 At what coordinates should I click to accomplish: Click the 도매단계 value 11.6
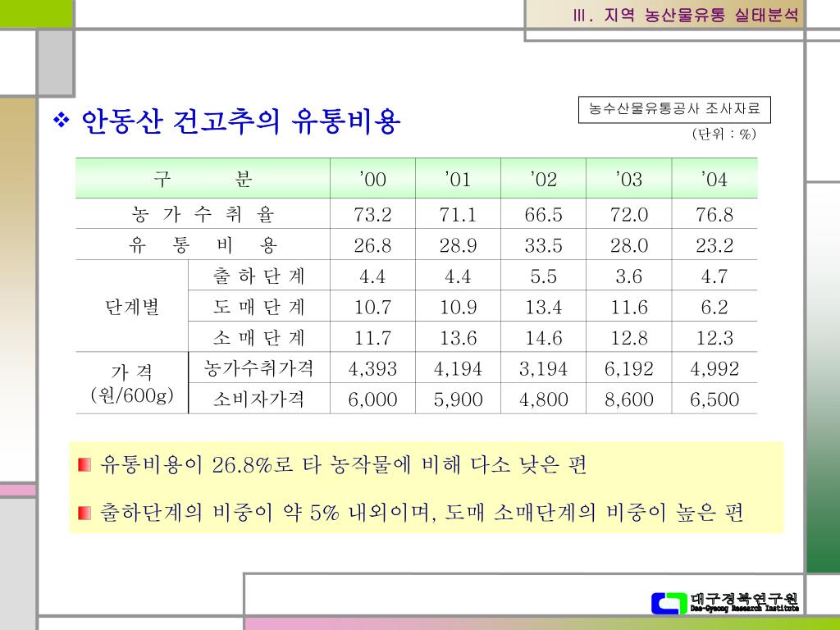point(629,307)
